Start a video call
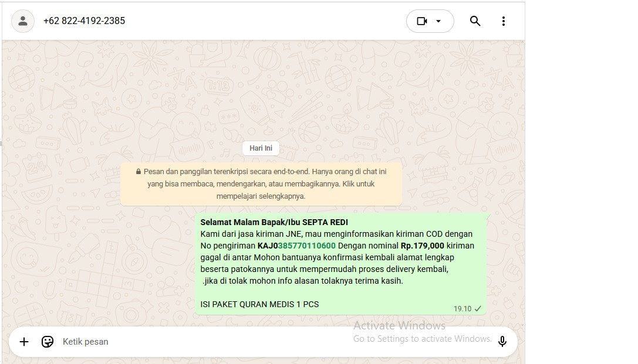The height and width of the screenshot is (364, 638). 422,21
